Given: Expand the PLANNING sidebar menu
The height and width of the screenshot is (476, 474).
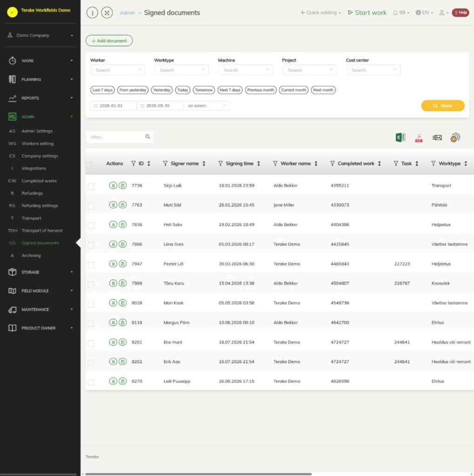Looking at the screenshot, I should pyautogui.click(x=40, y=79).
